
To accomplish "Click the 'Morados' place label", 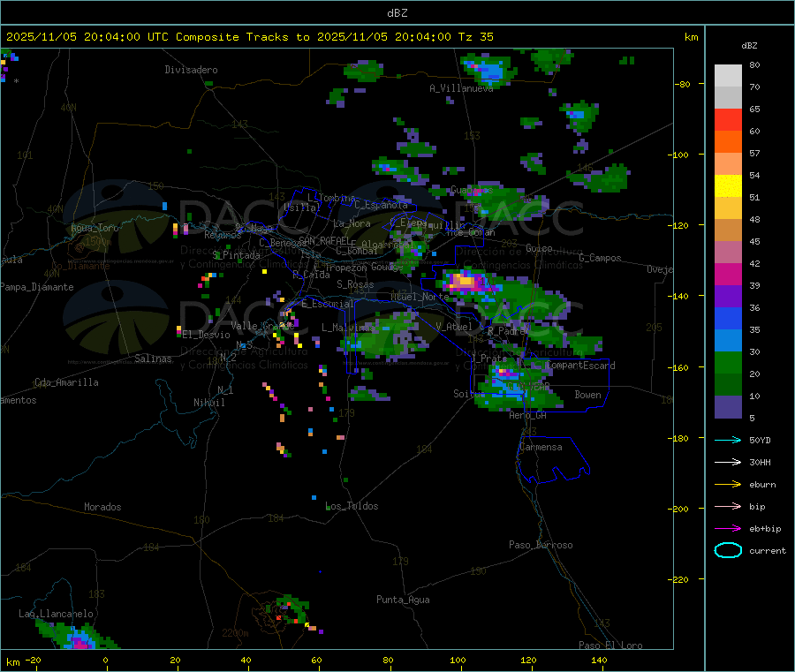I will click(102, 507).
